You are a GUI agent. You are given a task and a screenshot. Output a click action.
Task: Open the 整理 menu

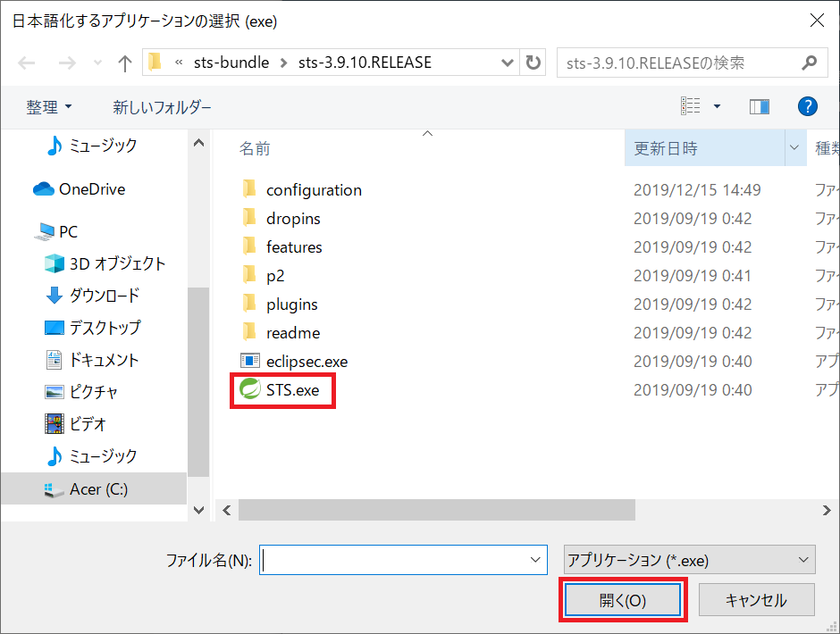[x=49, y=107]
